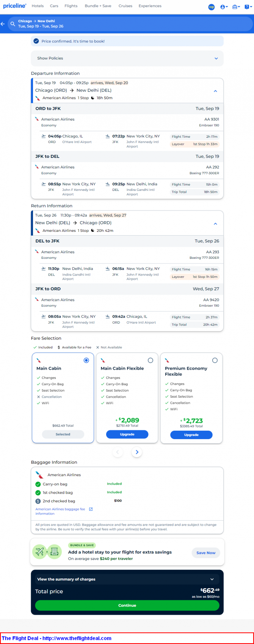The height and width of the screenshot is (644, 254).
Task: Open the Flights tab
Action: [x=71, y=6]
